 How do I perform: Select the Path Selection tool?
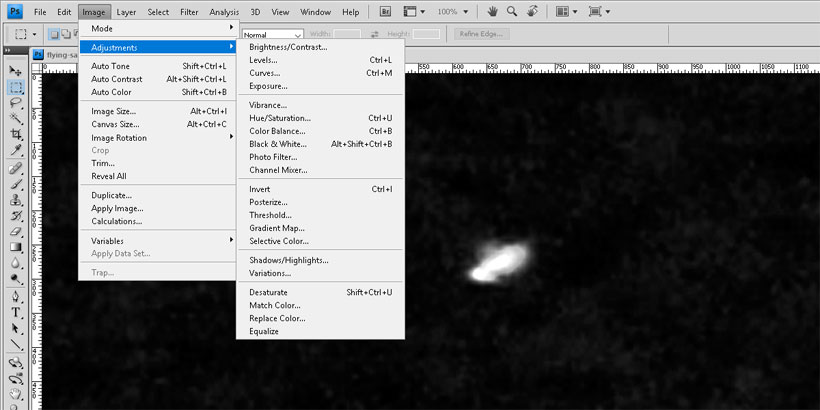click(x=16, y=328)
